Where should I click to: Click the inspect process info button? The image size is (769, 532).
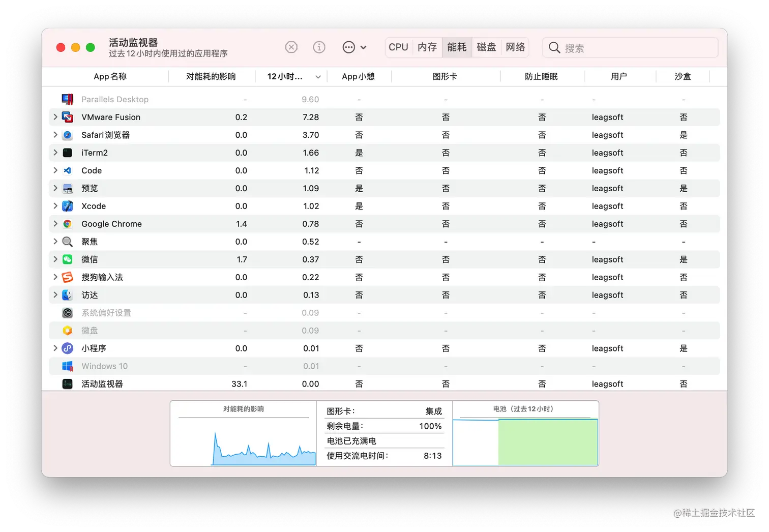click(319, 47)
